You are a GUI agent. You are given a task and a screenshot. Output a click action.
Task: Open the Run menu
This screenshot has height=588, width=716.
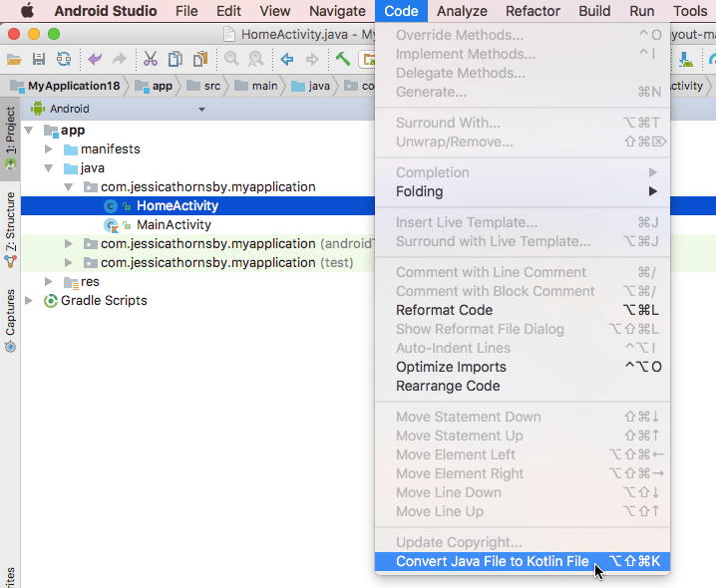click(642, 11)
